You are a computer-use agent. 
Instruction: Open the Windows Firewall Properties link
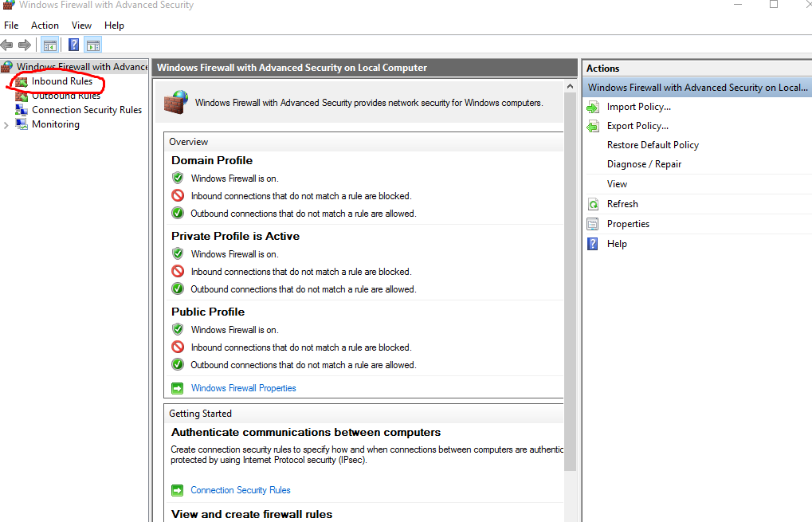tap(243, 388)
